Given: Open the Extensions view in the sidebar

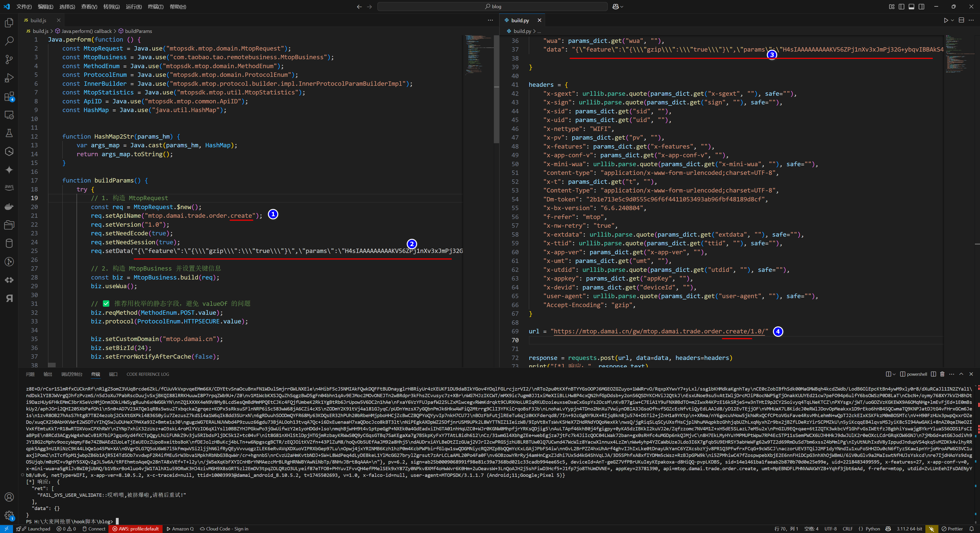Looking at the screenshot, I should click(x=9, y=97).
